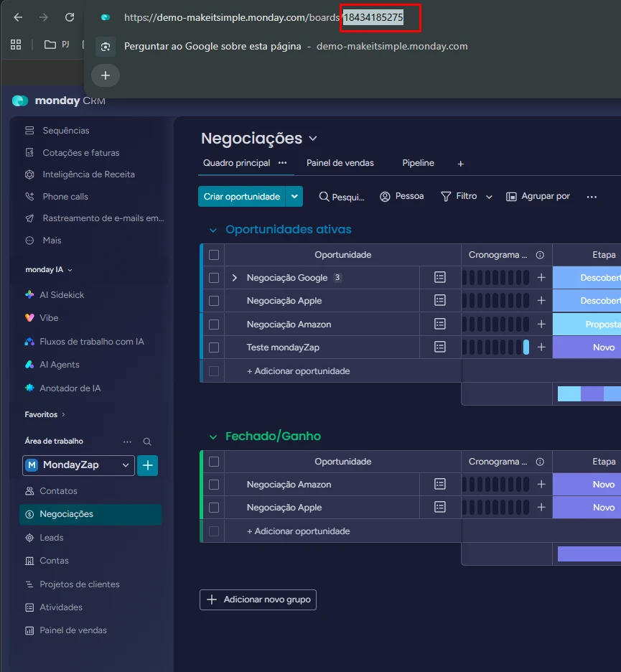Screen dimensions: 621x672
Task: Open the Pessoa filter icon
Action: coord(385,196)
